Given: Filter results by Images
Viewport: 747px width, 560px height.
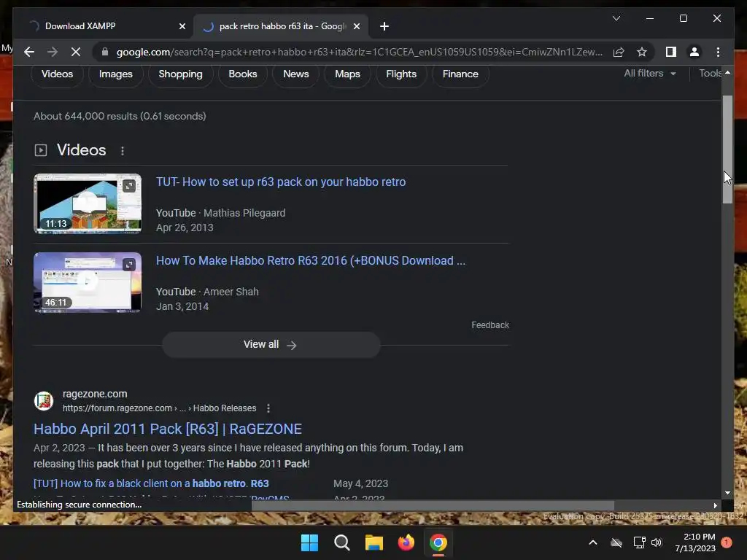Looking at the screenshot, I should [116, 74].
